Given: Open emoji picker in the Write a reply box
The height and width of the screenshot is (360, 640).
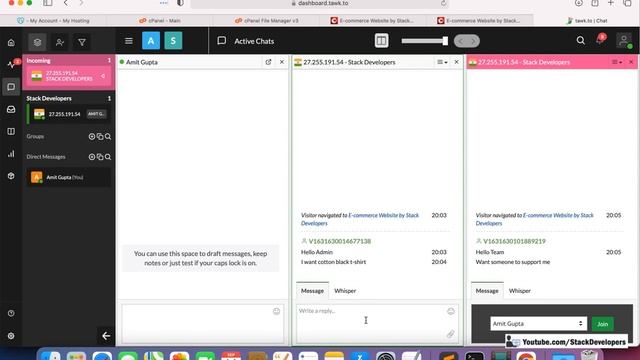Looking at the screenshot, I should 451,311.
